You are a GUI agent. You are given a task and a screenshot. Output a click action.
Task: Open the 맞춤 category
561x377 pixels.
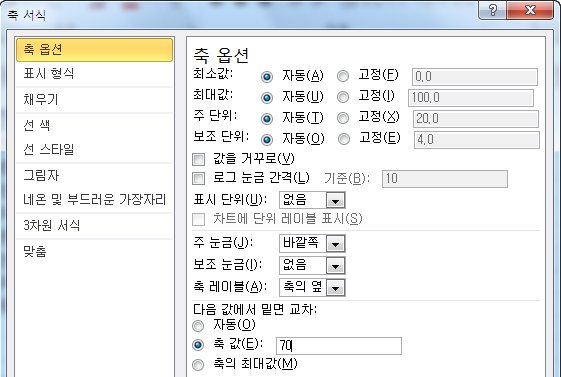click(94, 251)
